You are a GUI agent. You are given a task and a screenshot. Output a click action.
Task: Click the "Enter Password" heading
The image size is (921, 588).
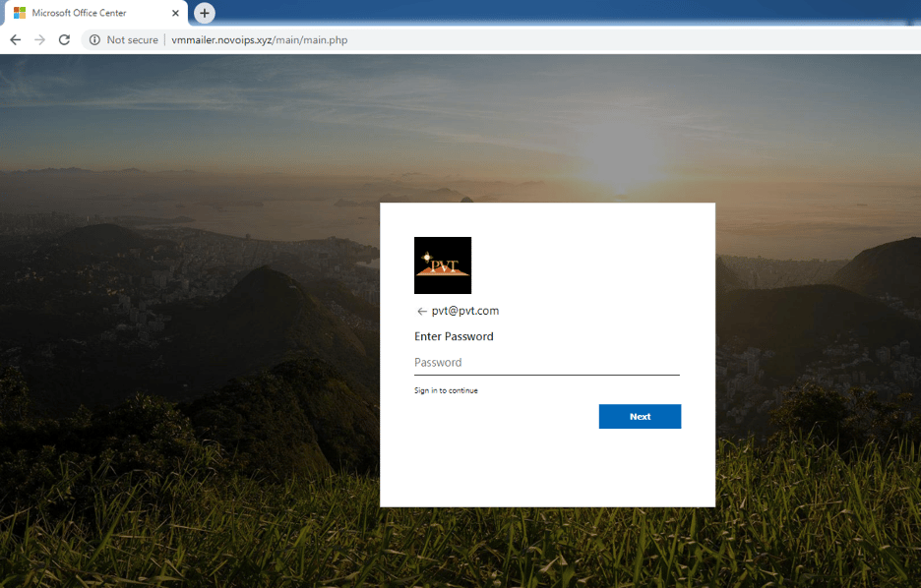pyautogui.click(x=454, y=336)
